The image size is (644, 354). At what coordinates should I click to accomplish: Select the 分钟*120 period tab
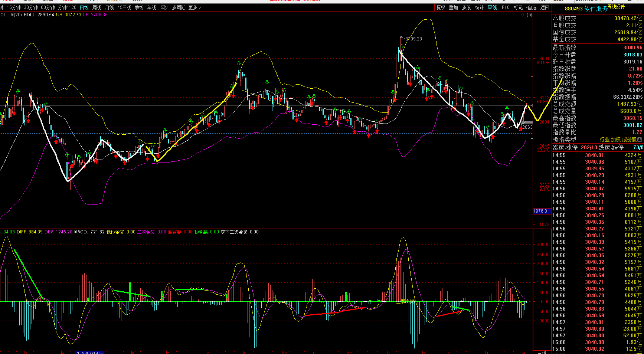67,7
